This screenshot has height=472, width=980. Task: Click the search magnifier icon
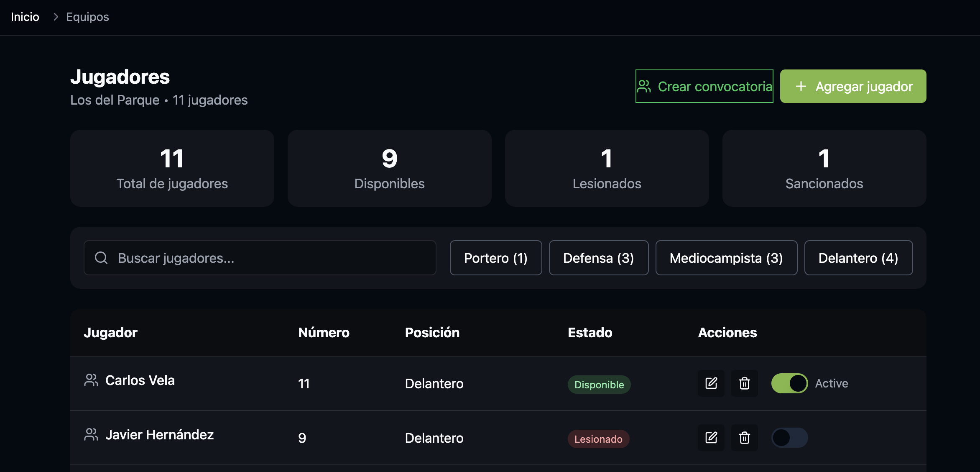click(101, 258)
